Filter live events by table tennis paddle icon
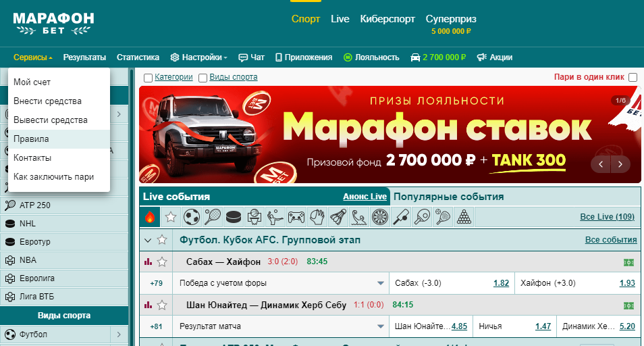Image resolution: width=644 pixels, height=346 pixels. tap(422, 217)
